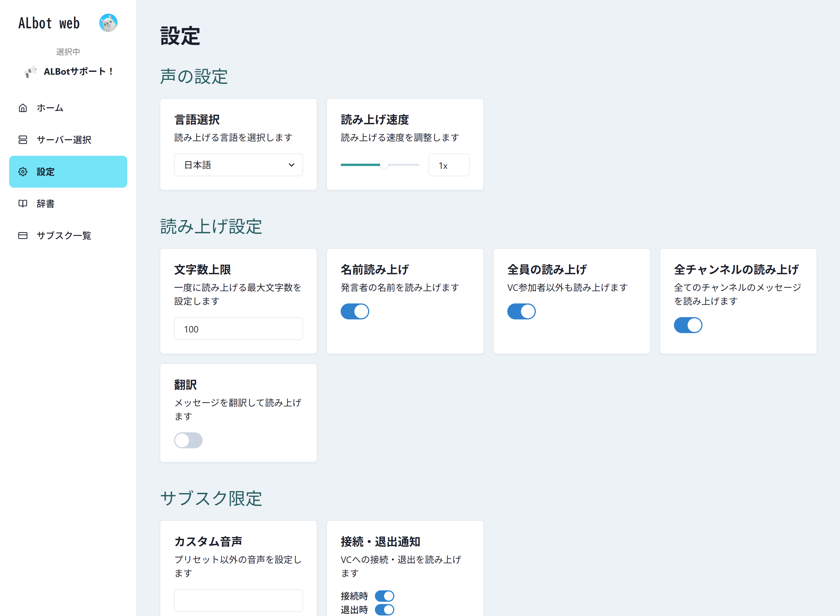Screen dimensions: 840x616
Task: Click the subscription list card icon
Action: point(22,235)
